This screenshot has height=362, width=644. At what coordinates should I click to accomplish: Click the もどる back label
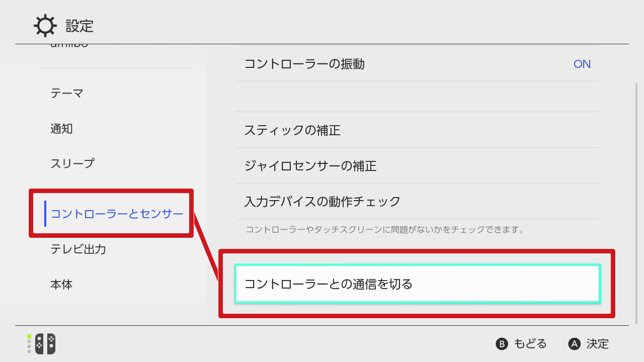(530, 344)
